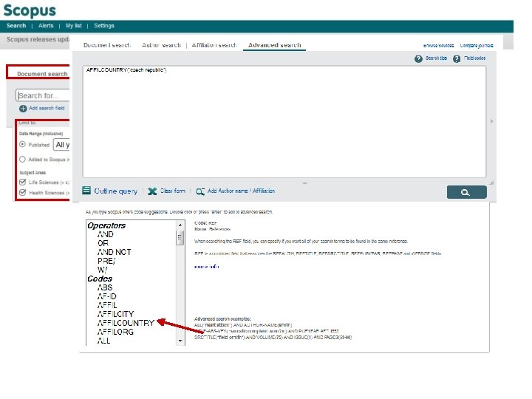Click inside the advanced query text area
This screenshot has height=399, width=532.
pos(284,122)
